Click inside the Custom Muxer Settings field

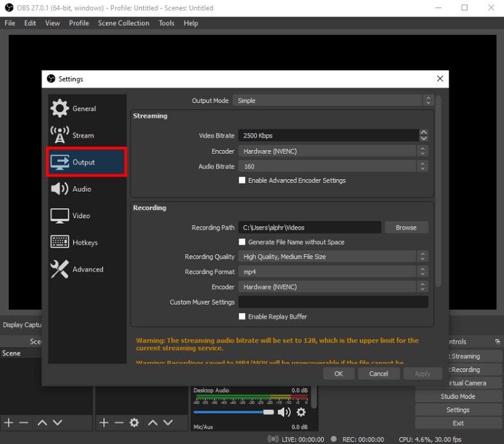[333, 301]
